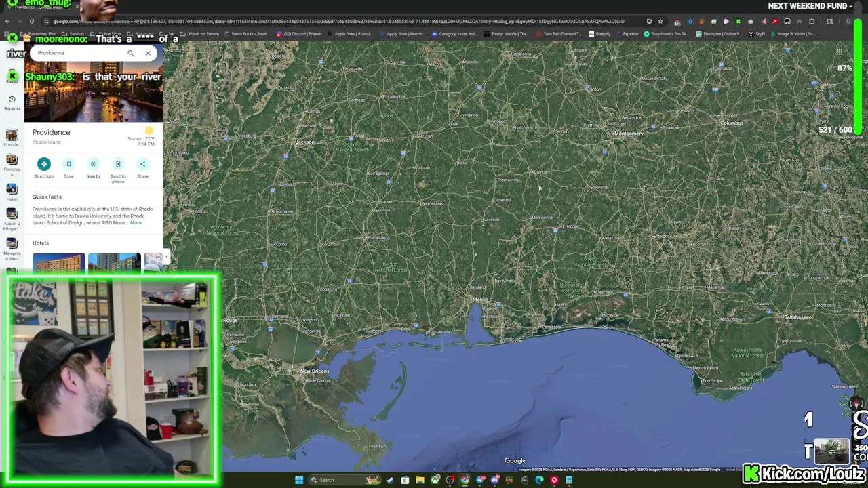Click the browser address bar URL
This screenshot has height=488, width=868.
pyautogui.click(x=339, y=21)
